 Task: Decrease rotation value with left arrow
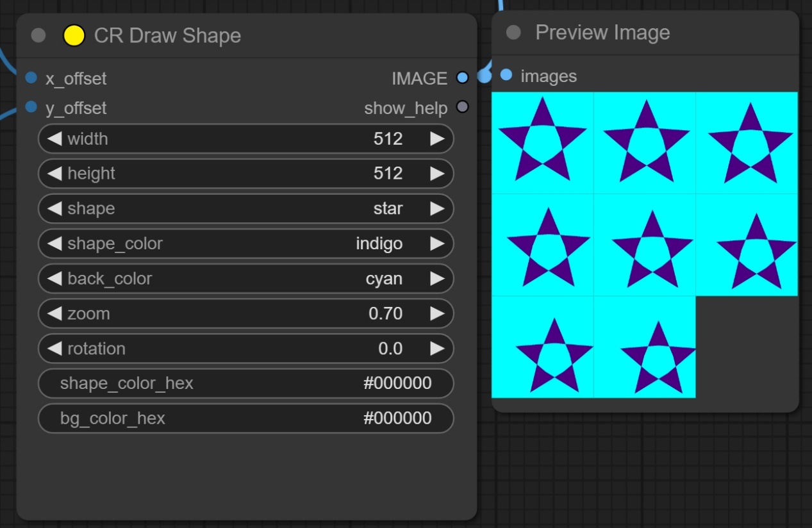pyautogui.click(x=55, y=349)
